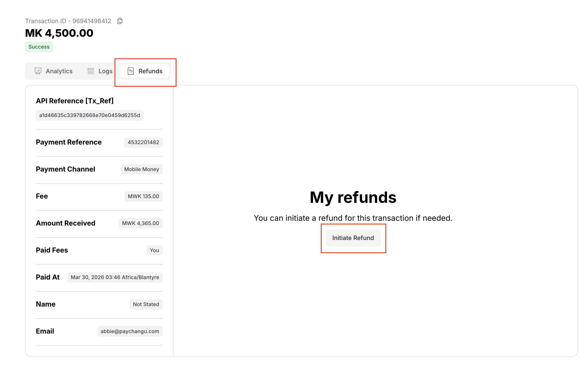Select the Refunds tab label
Screen dimensions: 588x372
(x=150, y=71)
